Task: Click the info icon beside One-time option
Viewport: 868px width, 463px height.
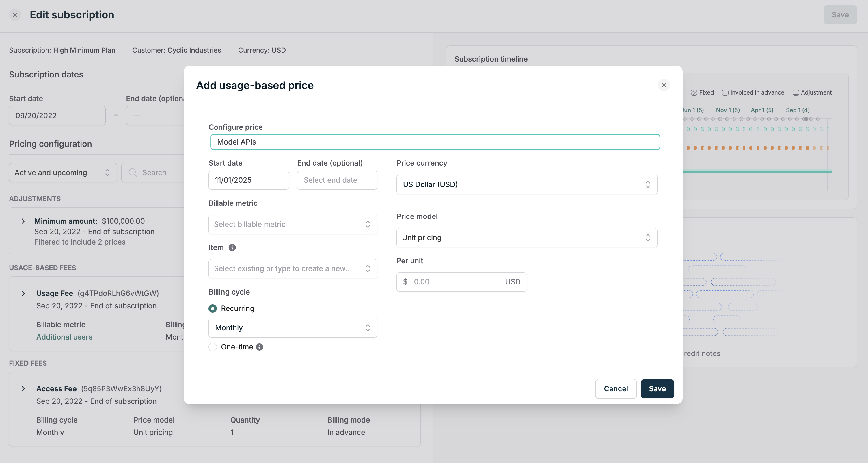Action: (x=259, y=347)
